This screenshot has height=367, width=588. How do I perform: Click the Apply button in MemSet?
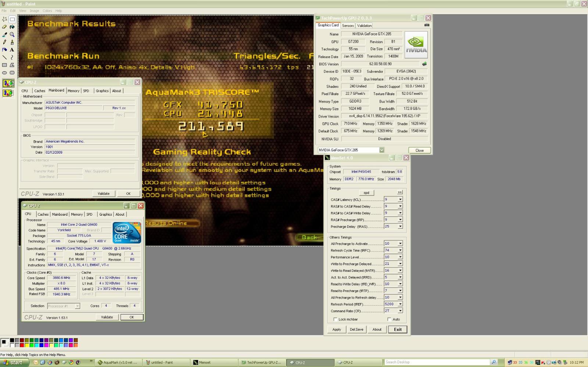(337, 330)
